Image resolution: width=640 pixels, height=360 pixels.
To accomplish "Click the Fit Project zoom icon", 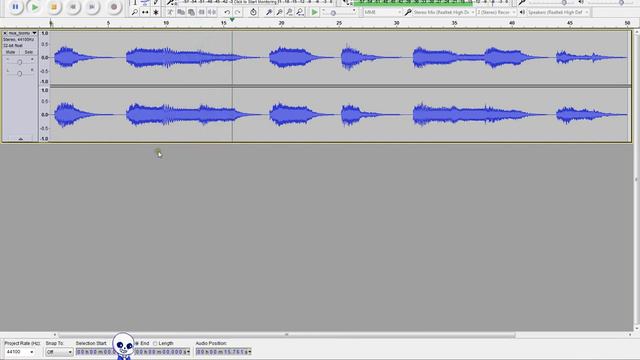I will pyautogui.click(x=300, y=12).
